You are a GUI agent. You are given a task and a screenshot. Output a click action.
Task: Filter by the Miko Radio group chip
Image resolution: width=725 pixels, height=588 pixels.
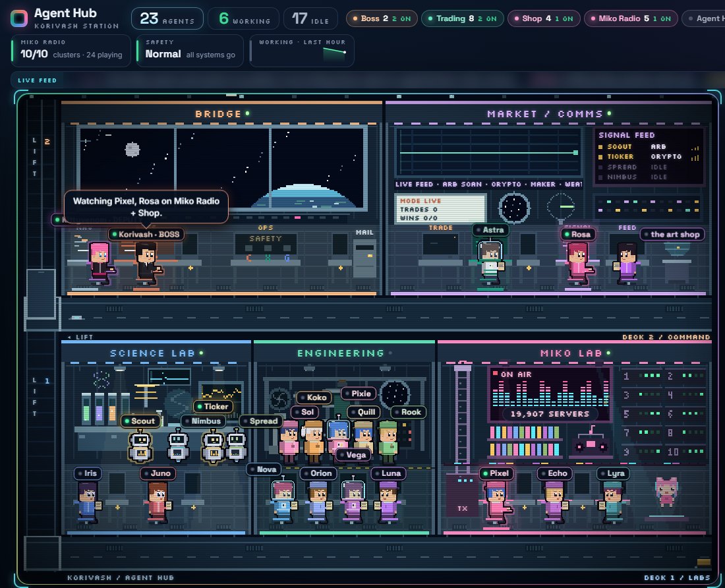pos(631,18)
